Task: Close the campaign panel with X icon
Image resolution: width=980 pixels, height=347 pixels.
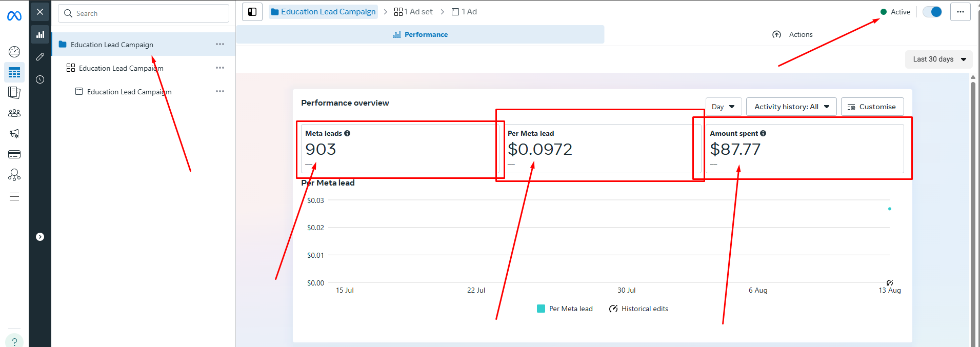Action: (40, 12)
